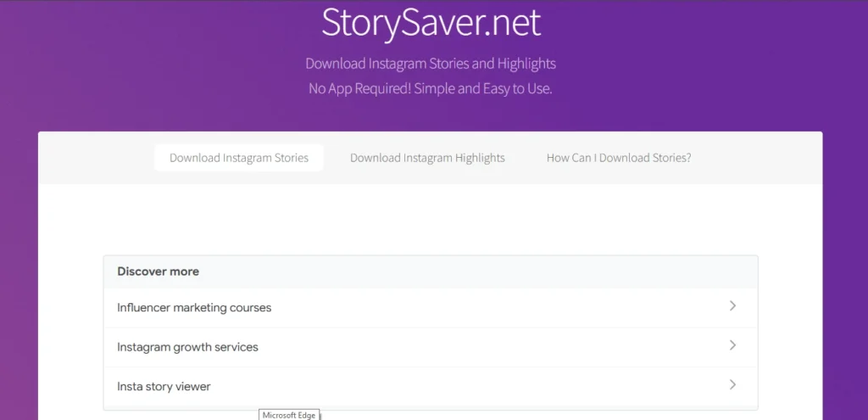Click the No App Required tagline text
Image resolution: width=868 pixels, height=420 pixels.
point(431,88)
